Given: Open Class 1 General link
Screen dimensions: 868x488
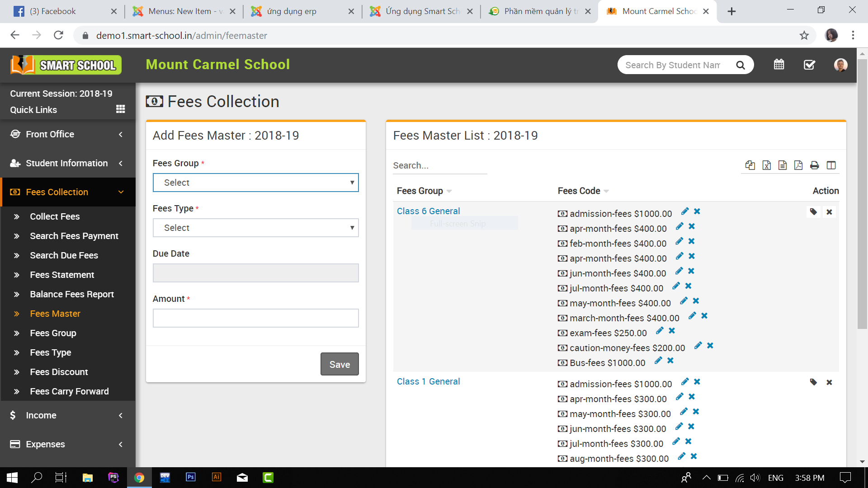Looking at the screenshot, I should (428, 381).
